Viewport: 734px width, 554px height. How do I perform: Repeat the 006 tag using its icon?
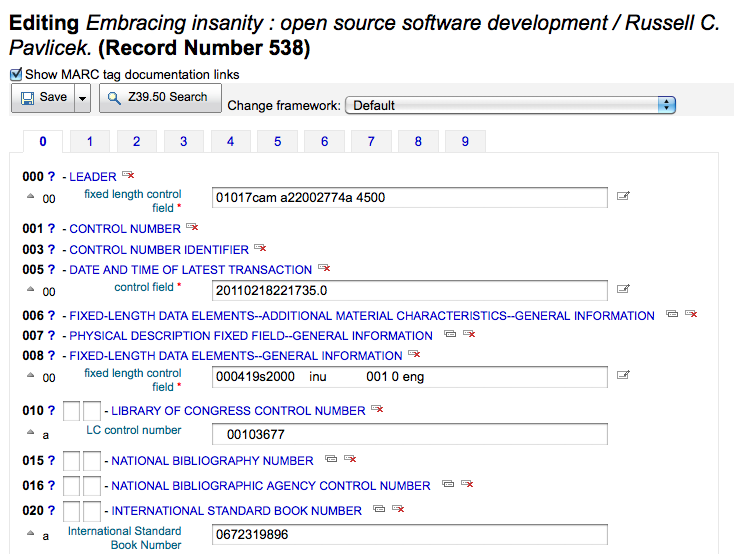(x=672, y=315)
